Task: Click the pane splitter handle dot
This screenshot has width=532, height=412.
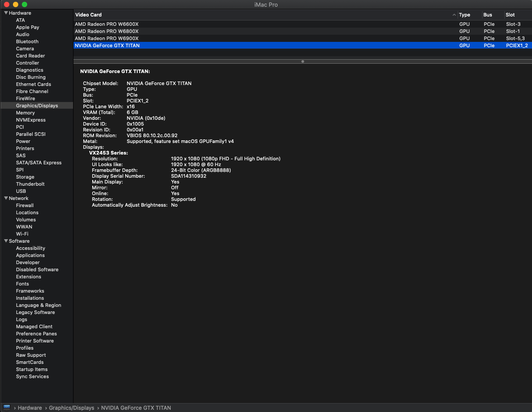Action: point(303,61)
